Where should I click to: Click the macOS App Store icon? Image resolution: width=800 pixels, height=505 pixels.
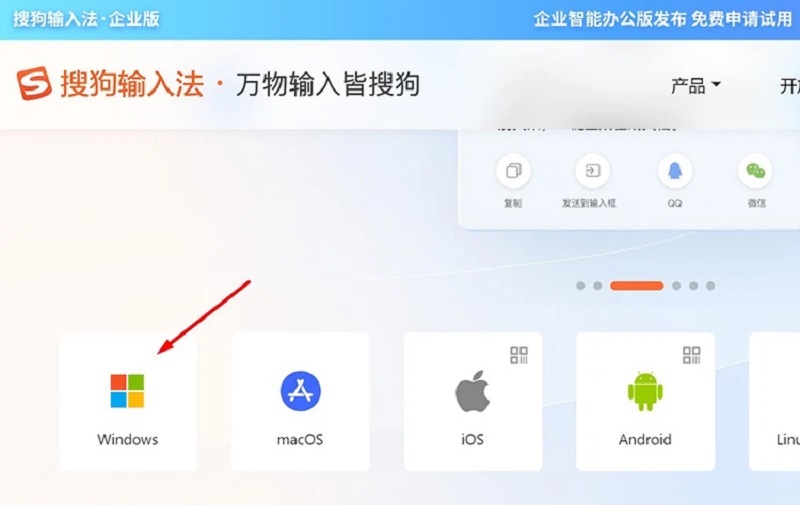[301, 391]
